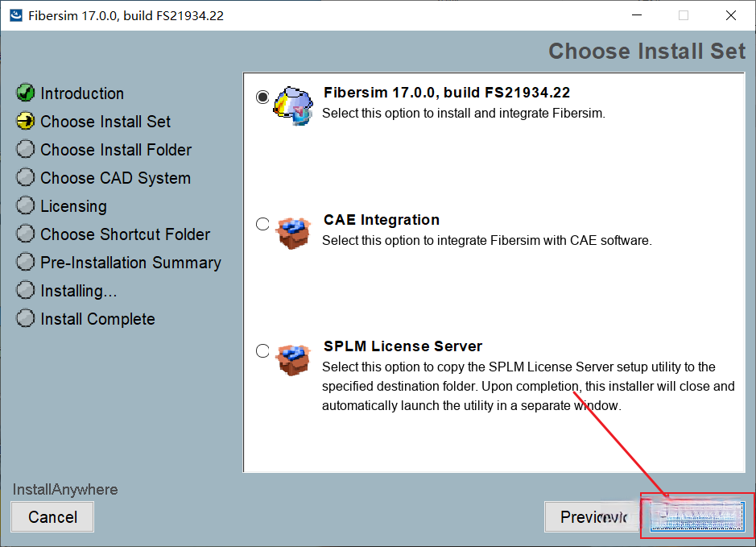Go back with the Previous button
This screenshot has width=756, height=547.
[593, 516]
